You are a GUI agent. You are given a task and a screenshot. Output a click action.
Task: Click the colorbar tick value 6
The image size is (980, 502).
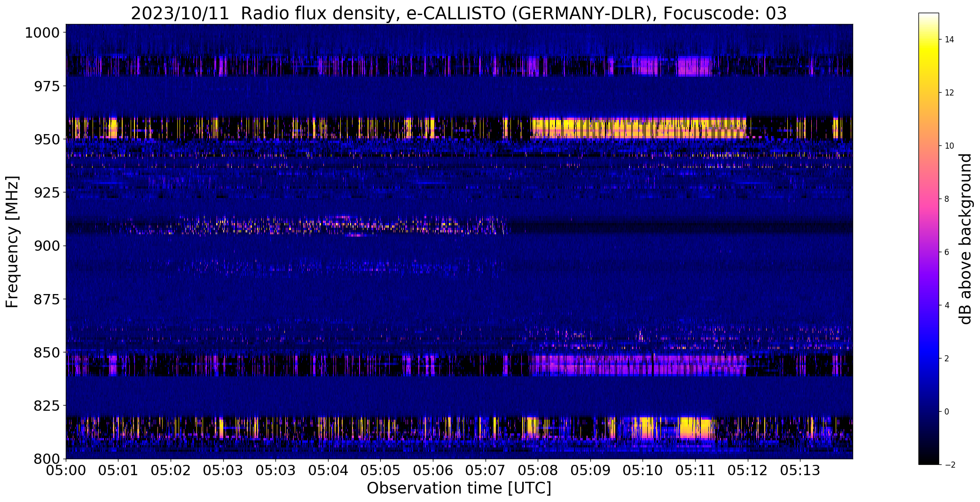(x=947, y=252)
